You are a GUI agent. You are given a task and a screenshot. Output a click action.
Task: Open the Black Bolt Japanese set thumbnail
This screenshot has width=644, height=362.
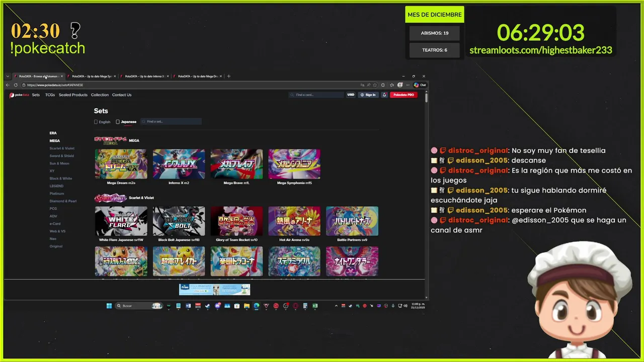[x=179, y=221]
